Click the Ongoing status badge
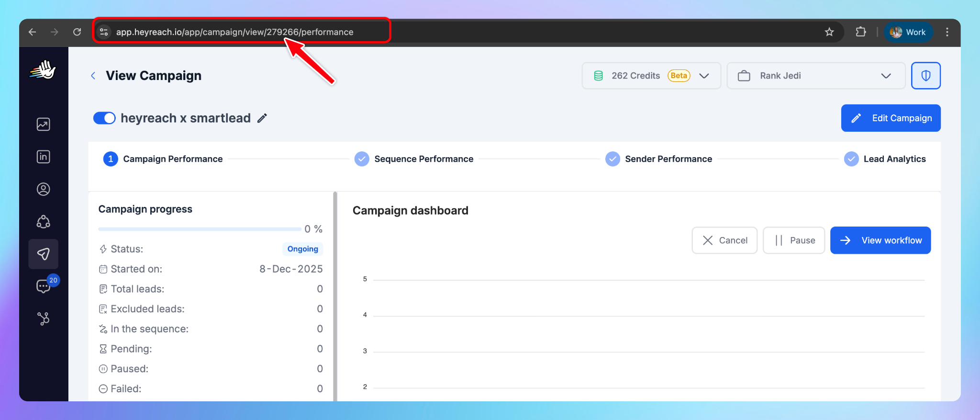This screenshot has width=980, height=420. (x=303, y=249)
